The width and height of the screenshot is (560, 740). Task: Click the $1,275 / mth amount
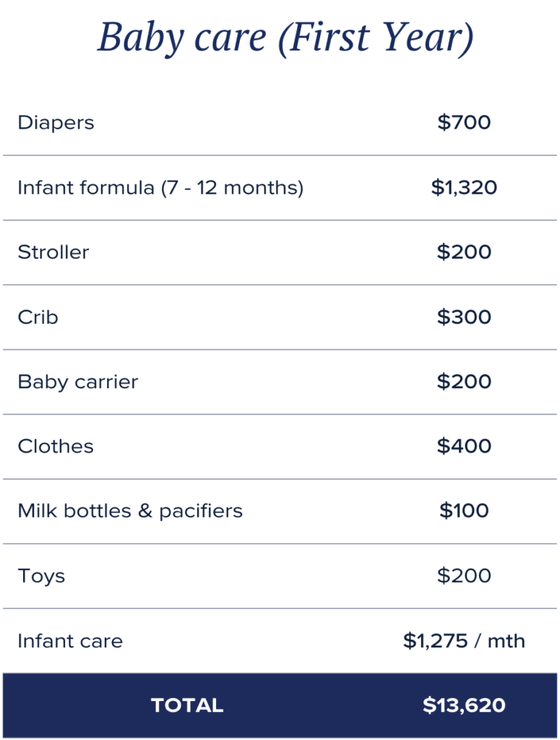[464, 641]
